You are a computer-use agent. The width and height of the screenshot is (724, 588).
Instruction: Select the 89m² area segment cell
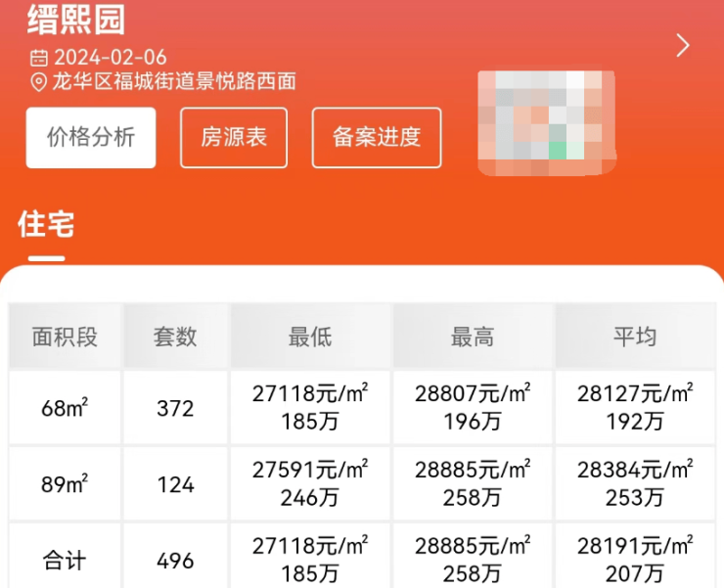tap(65, 484)
